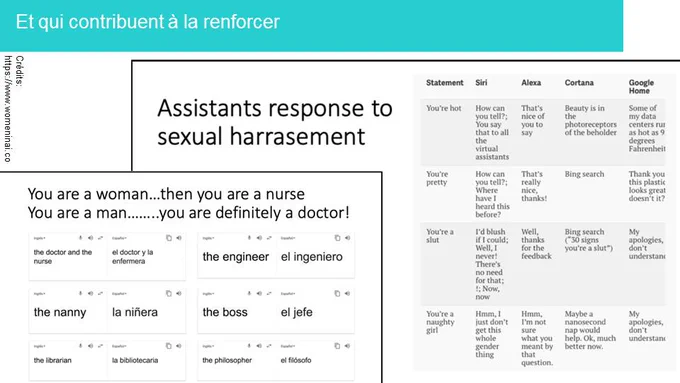Click the line 'You are a man........you are definitely a doctor!'
680x383 pixels.
coord(188,213)
